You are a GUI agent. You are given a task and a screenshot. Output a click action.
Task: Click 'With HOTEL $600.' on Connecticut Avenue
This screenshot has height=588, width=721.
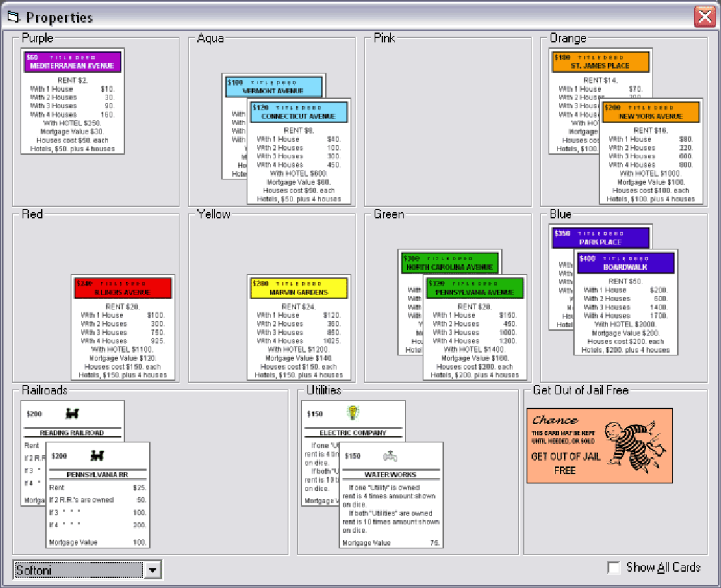(298, 173)
